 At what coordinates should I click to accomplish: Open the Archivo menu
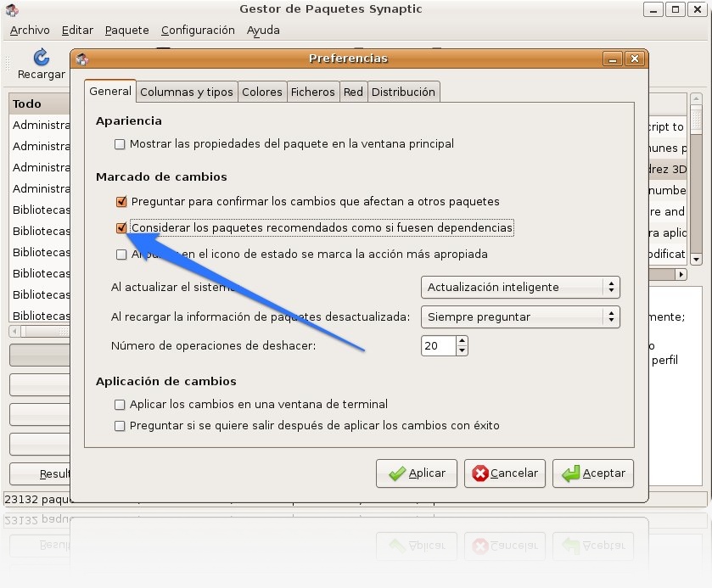pos(30,31)
